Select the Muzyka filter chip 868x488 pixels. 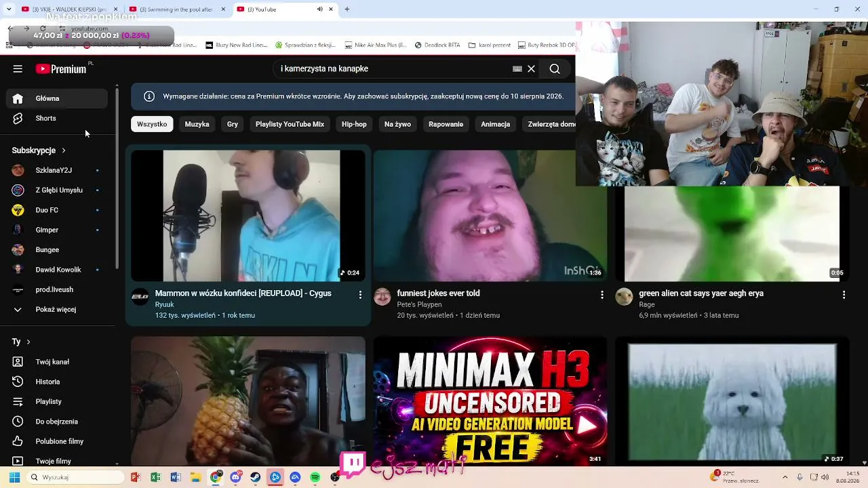click(197, 124)
